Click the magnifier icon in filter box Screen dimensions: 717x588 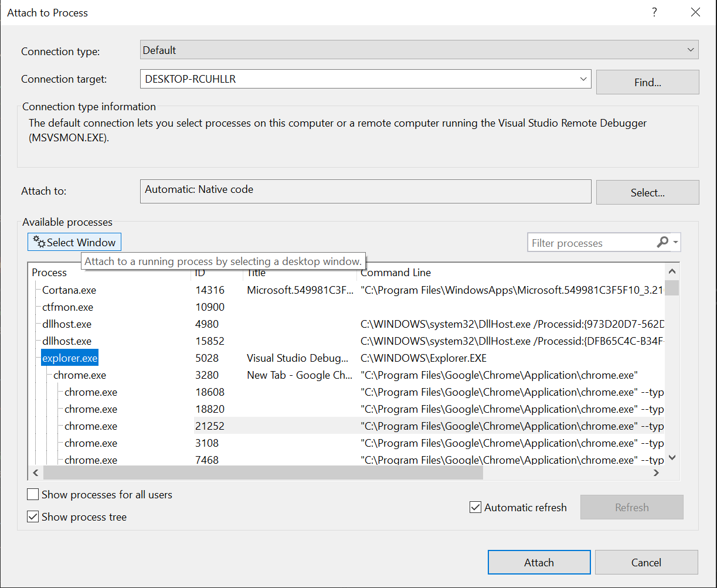[662, 242]
